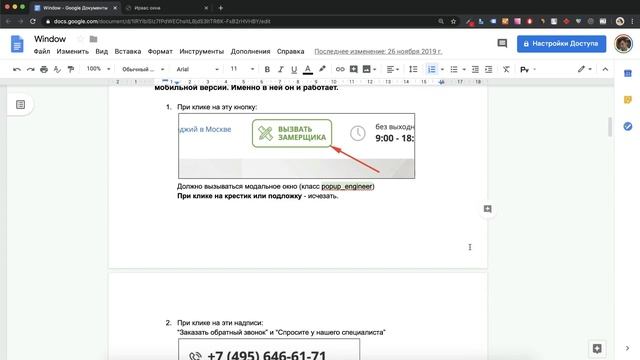Reload the page in browser
This screenshot has width=640, height=360.
click(33, 21)
